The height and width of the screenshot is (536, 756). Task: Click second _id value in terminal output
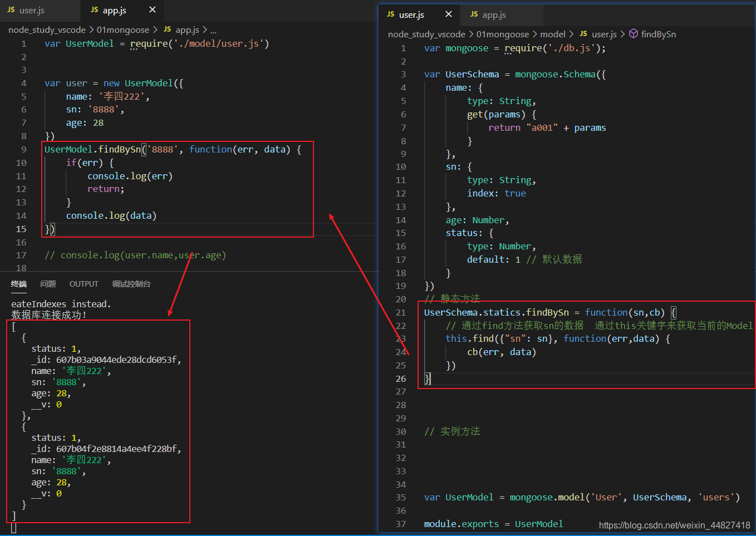pos(117,449)
